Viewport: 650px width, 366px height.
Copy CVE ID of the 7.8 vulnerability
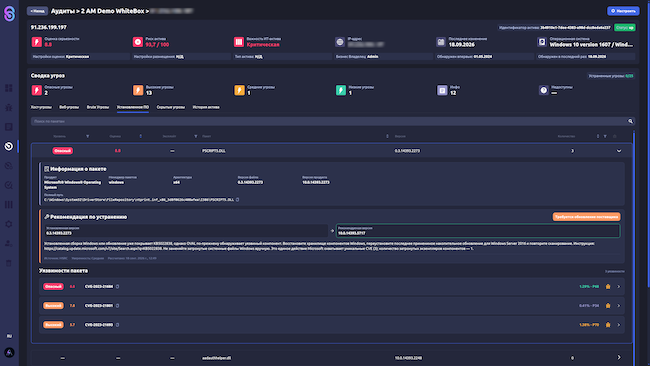tap(117, 306)
